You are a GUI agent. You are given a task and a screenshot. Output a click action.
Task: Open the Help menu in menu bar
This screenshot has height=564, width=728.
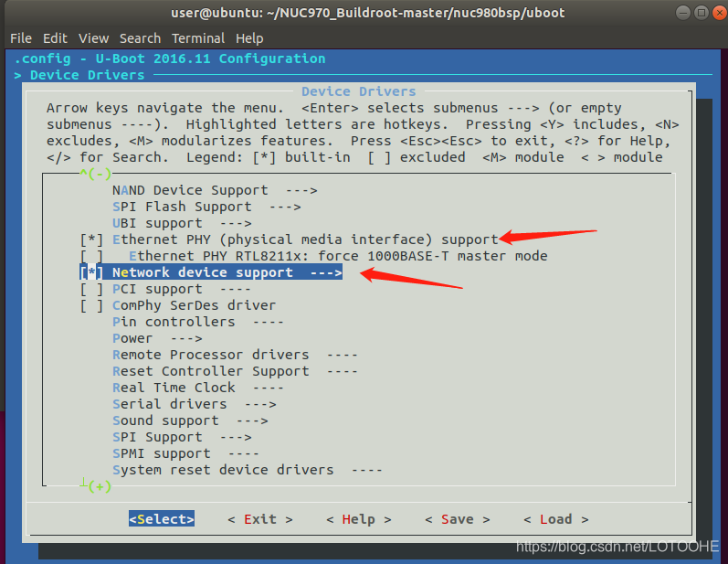point(249,38)
